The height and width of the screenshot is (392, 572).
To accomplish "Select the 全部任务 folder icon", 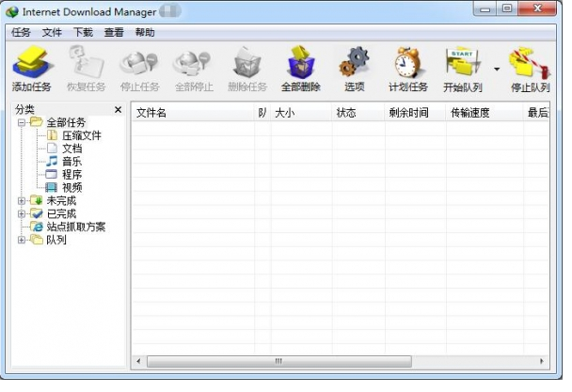I will (x=37, y=122).
